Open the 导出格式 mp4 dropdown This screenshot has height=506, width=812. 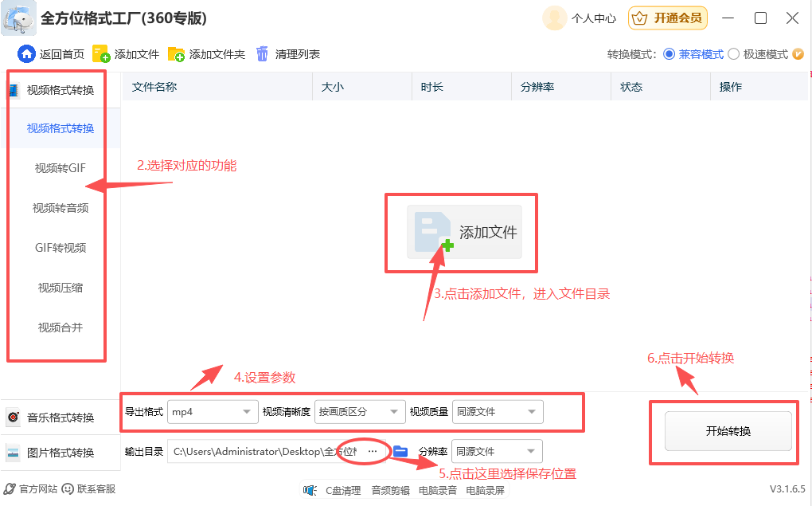point(211,411)
